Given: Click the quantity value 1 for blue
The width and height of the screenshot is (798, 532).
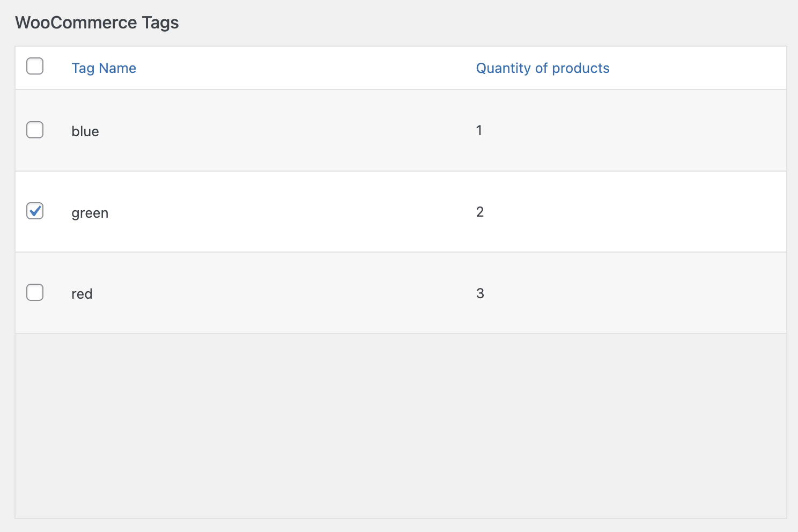Looking at the screenshot, I should [479, 130].
